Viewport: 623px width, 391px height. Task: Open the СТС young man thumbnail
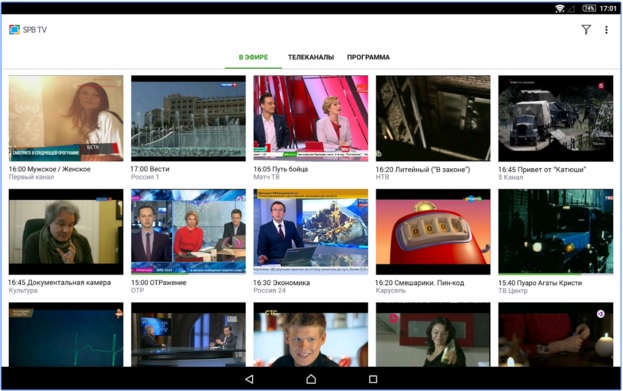point(311,334)
